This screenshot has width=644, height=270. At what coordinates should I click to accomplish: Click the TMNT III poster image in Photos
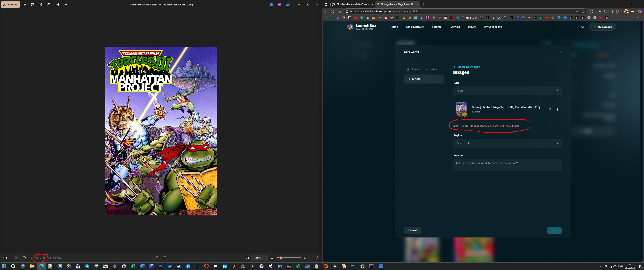pos(161,131)
